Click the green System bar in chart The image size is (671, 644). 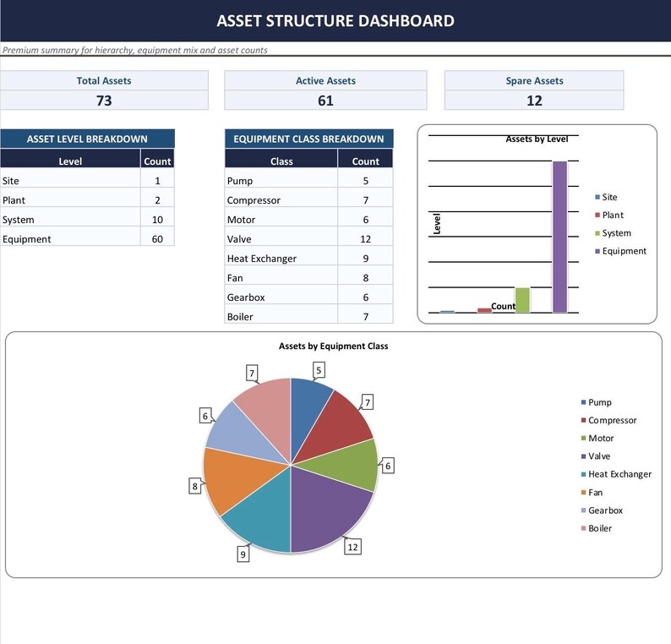[522, 300]
